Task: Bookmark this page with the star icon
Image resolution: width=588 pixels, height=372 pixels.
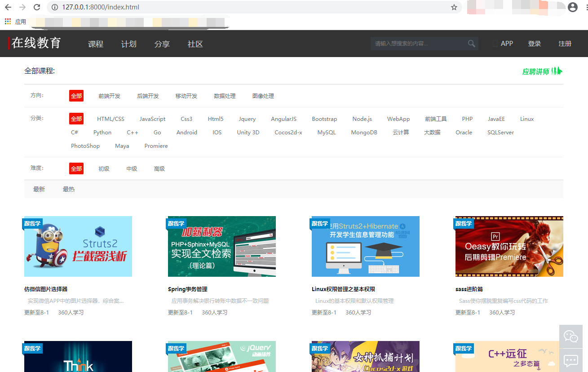Action: pos(454,7)
